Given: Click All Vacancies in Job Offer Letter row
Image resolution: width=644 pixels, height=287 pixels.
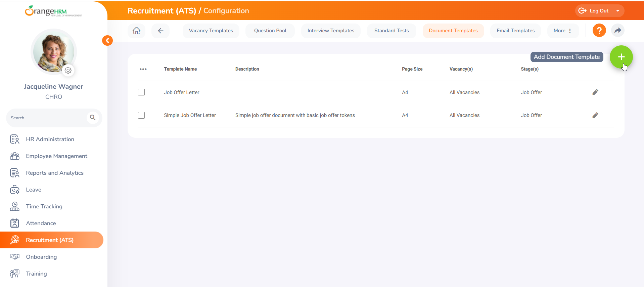Looking at the screenshot, I should point(464,92).
